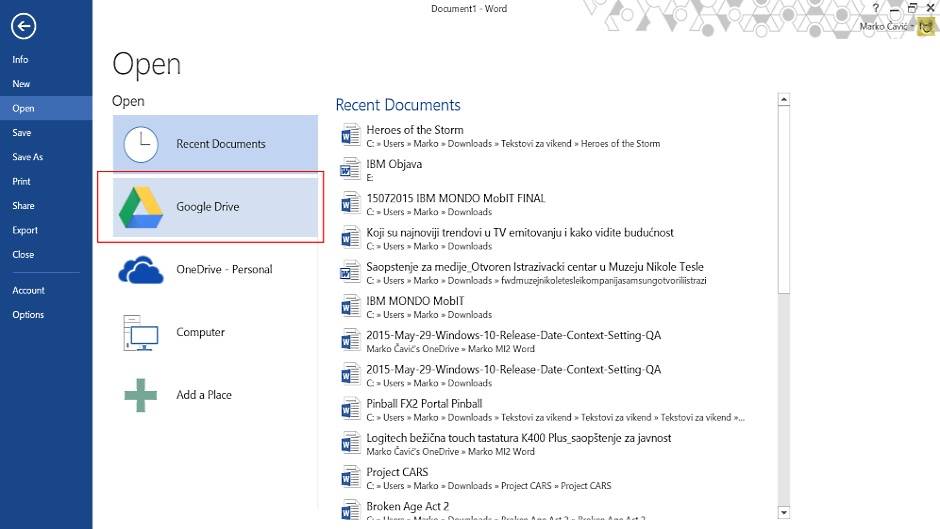Click the Marko Čavić account name

coord(885,27)
